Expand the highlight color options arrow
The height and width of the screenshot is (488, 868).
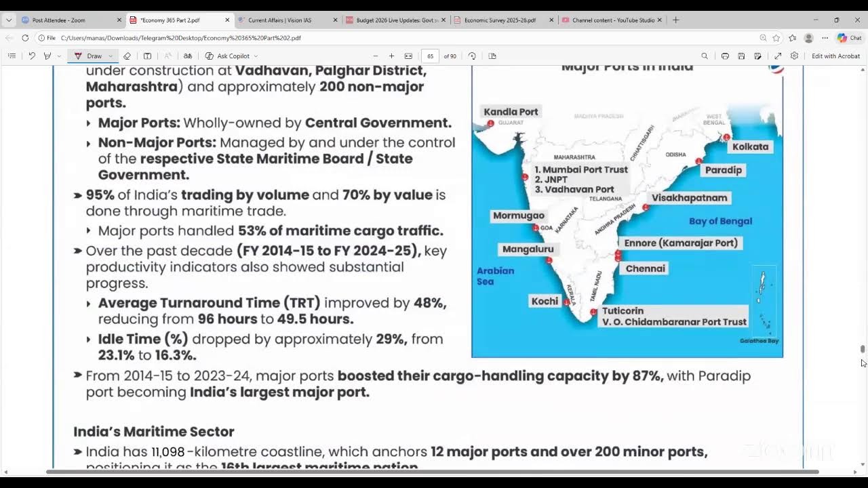click(59, 56)
